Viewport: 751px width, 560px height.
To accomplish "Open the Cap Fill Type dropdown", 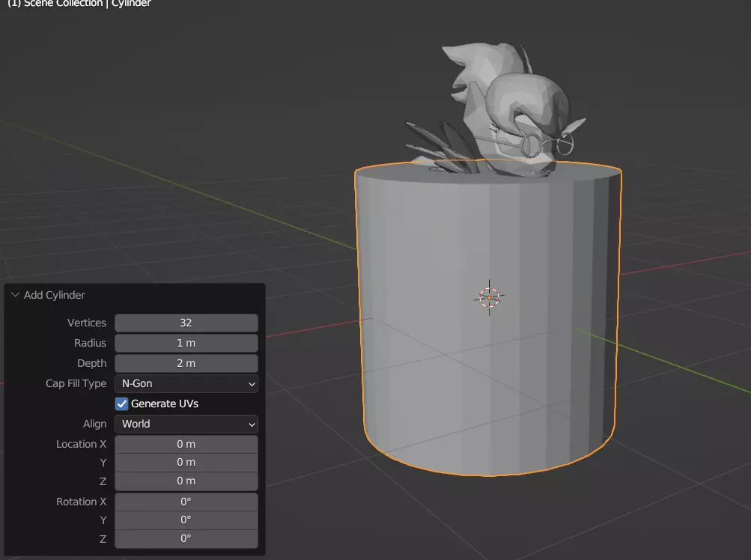I will (186, 383).
